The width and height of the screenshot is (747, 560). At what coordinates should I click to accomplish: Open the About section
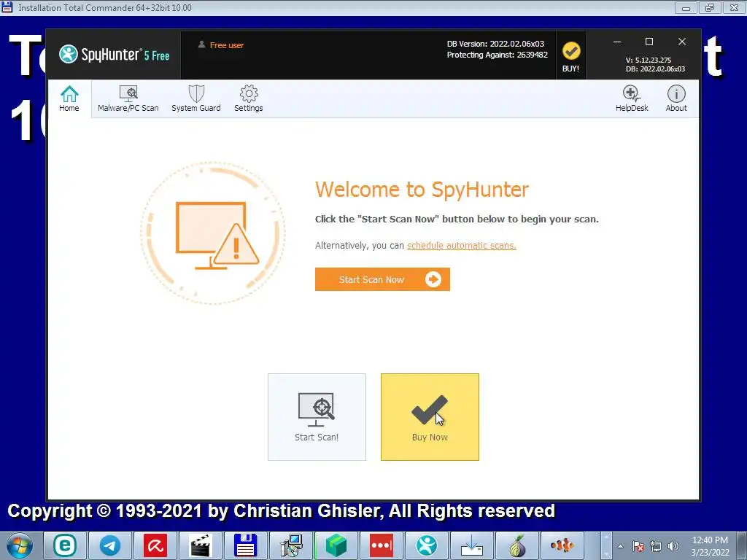click(676, 98)
